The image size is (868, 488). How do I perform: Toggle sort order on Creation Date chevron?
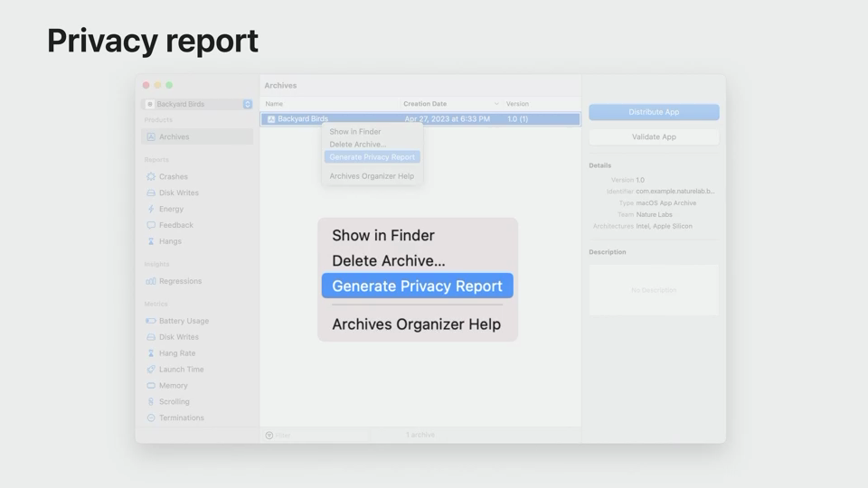[496, 103]
